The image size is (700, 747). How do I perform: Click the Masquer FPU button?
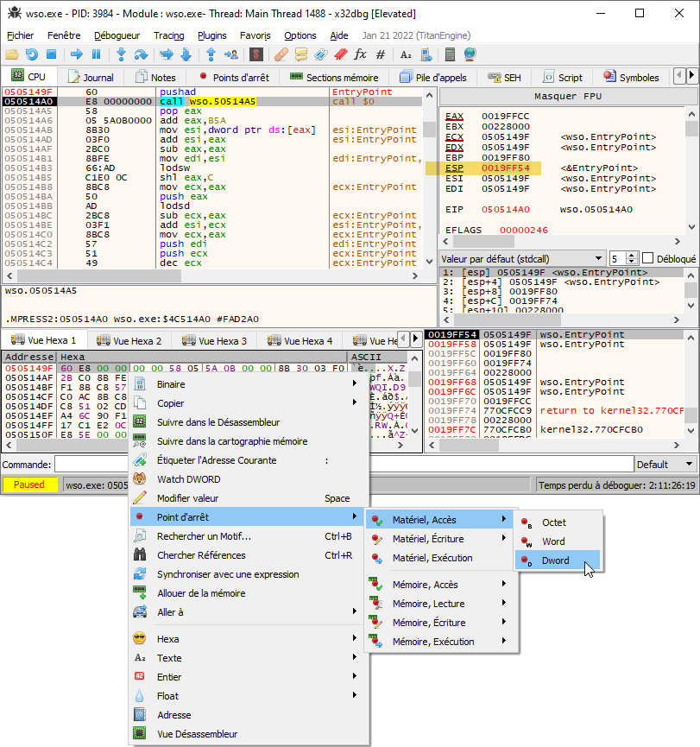point(568,96)
